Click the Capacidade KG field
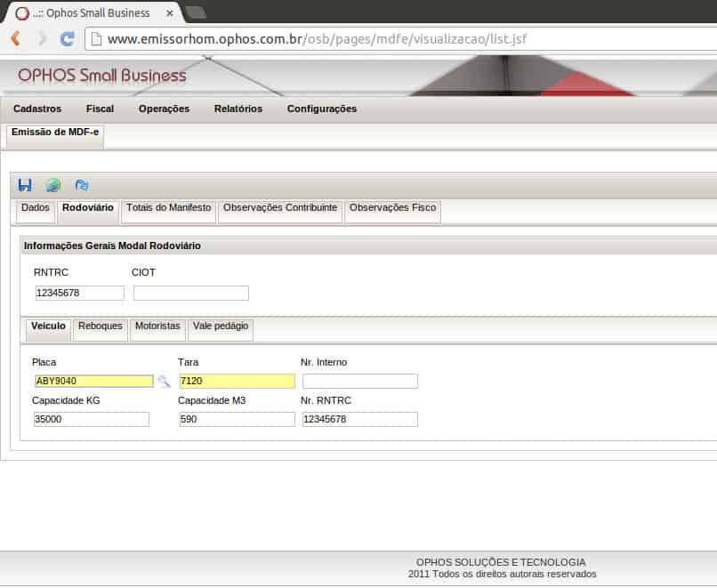Screen dimensions: 717x588 92,419
